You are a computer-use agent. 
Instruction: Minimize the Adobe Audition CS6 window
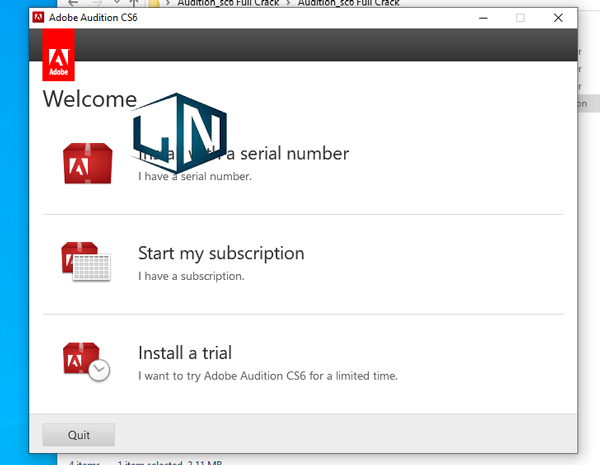pyautogui.click(x=483, y=18)
